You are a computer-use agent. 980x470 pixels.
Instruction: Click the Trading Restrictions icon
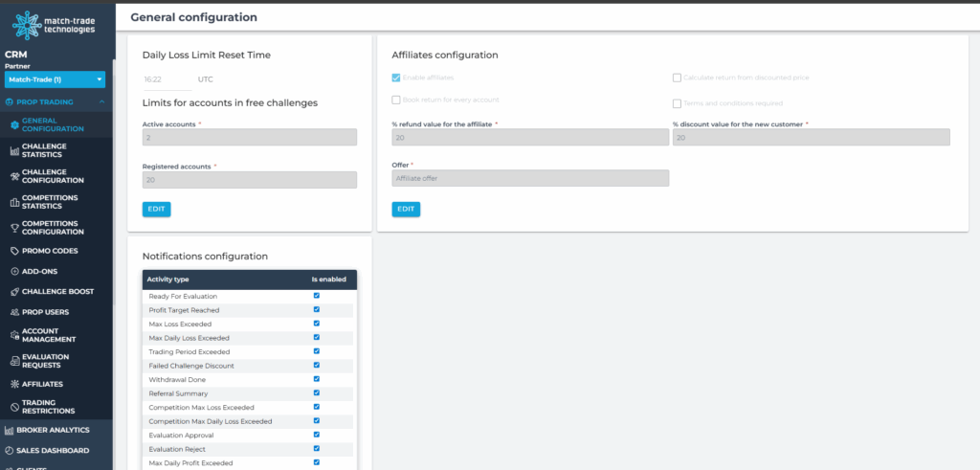click(x=13, y=407)
